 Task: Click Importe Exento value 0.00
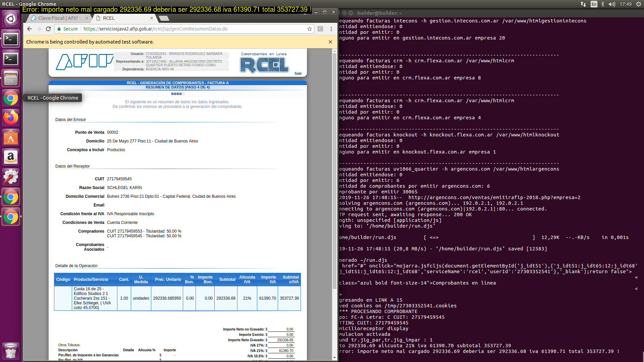pos(281,335)
